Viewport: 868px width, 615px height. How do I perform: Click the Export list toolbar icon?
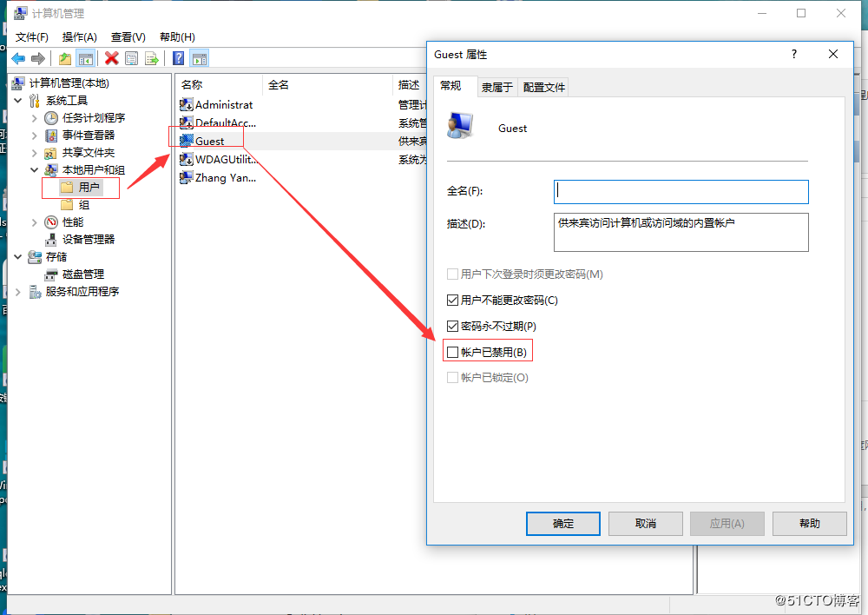(151, 58)
